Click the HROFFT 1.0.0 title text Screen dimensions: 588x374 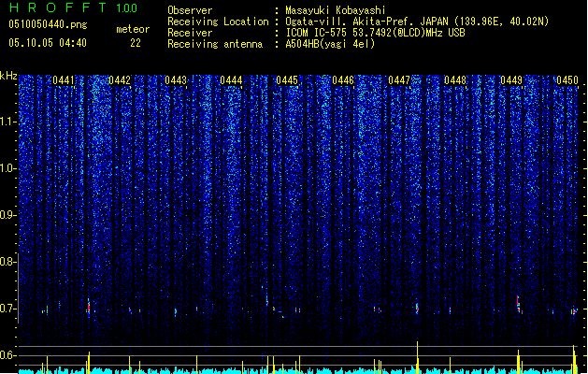point(74,7)
